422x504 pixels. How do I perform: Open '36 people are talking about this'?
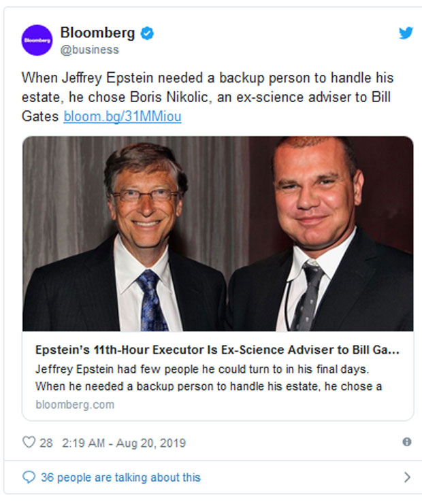click(x=120, y=477)
